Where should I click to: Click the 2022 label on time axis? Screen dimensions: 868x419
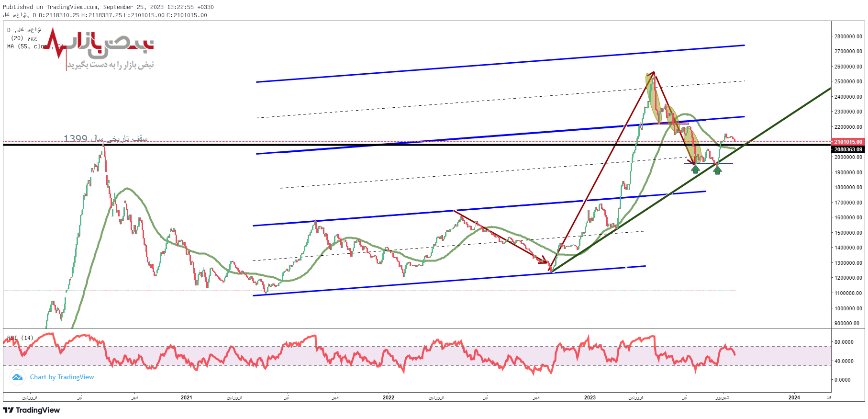point(388,397)
